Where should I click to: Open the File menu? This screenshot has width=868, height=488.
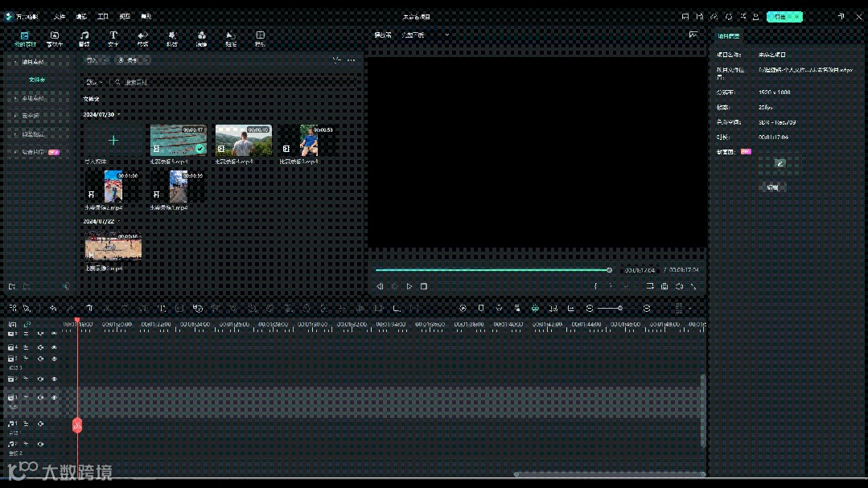coord(60,17)
